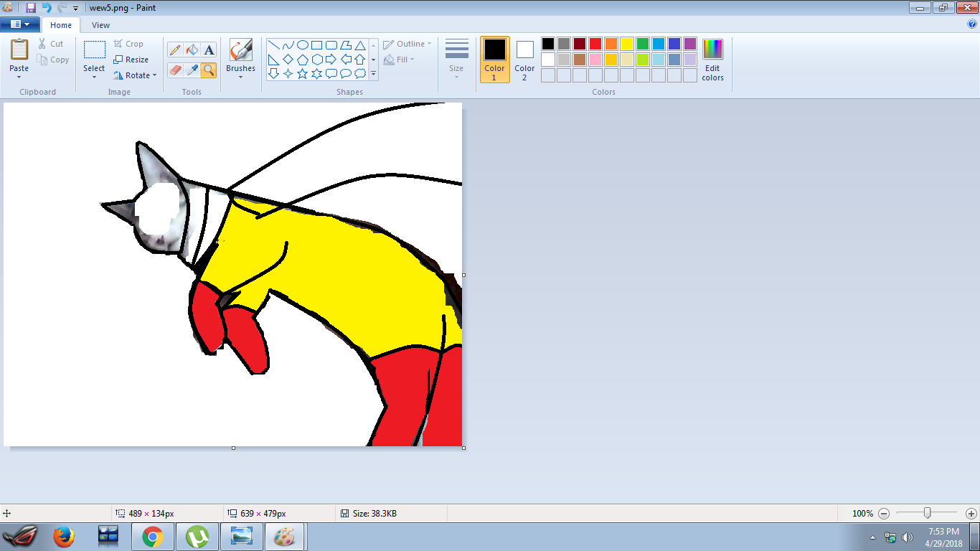Choose the Pentagon shape
The image size is (980, 551).
coord(303,59)
